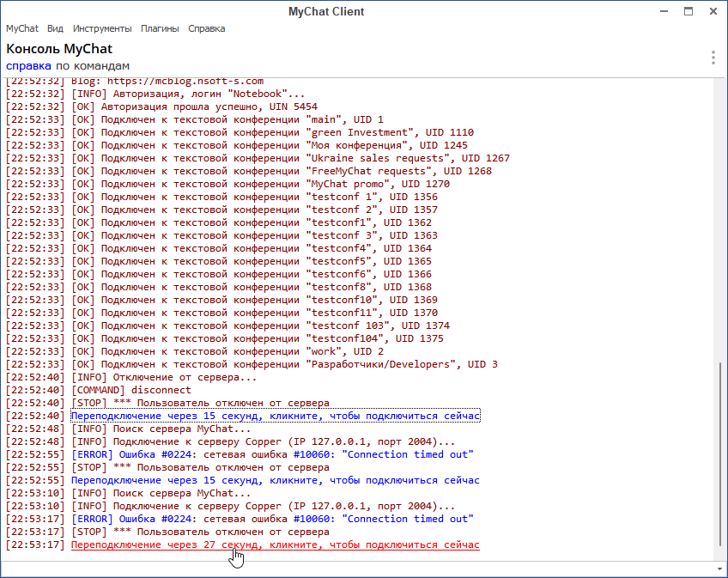Screen dimensions: 728x578
Task: Open the Плагины menu
Action: point(160,29)
